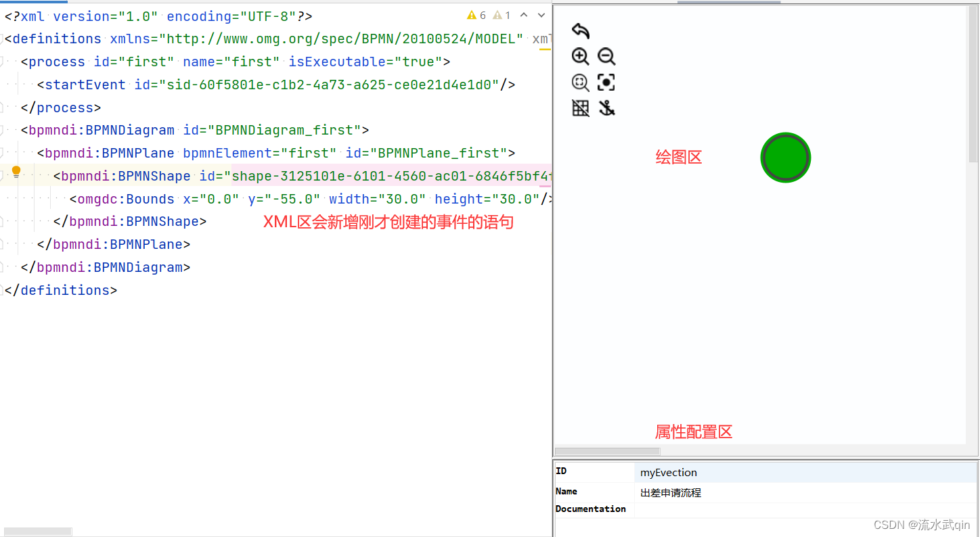This screenshot has width=980, height=537.
Task: Click the diagram vertical scrollbar
Action: 973,85
